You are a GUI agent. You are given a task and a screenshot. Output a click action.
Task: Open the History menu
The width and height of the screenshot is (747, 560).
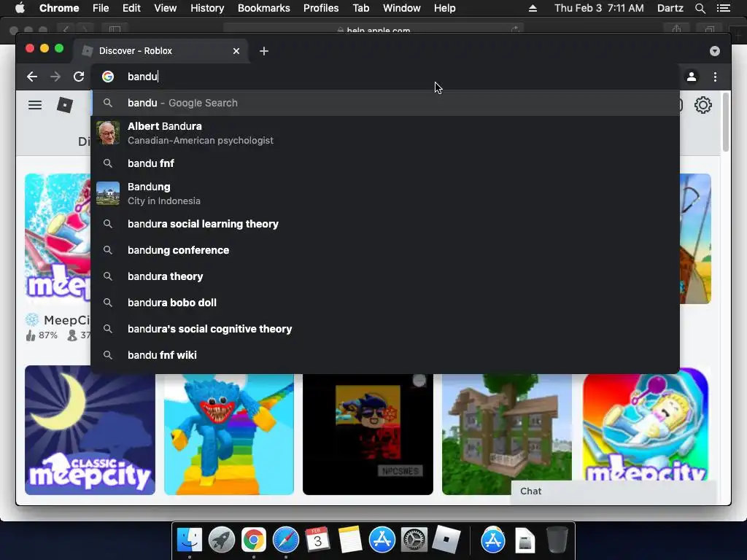(207, 8)
